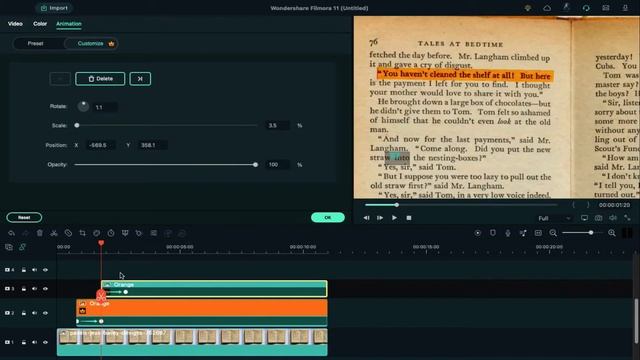Select the book video clip on track 1
Viewport: 640px width, 360px height.
coord(192,342)
